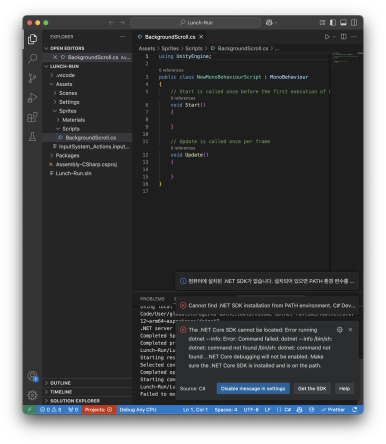The height and width of the screenshot is (444, 386).
Task: Close BackgroundScroll.cs in Open Editors list
Action: (x=55, y=57)
